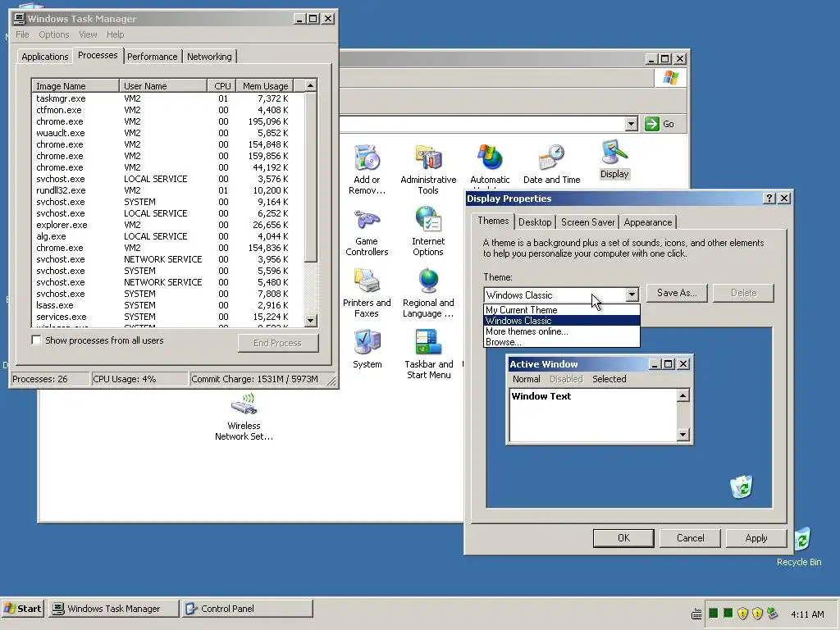
Task: Select the taskmgr.exe process row
Action: (167, 98)
